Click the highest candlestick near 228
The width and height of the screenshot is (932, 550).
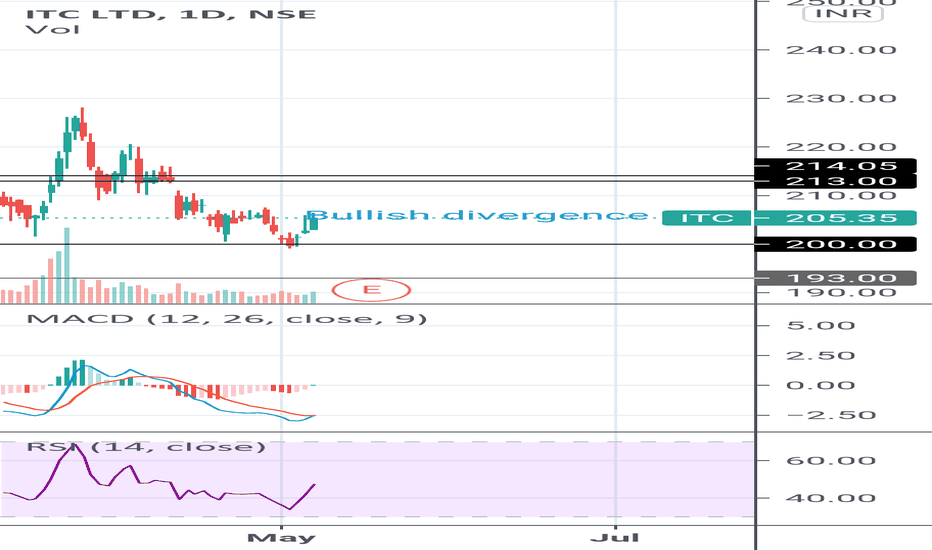tap(83, 124)
